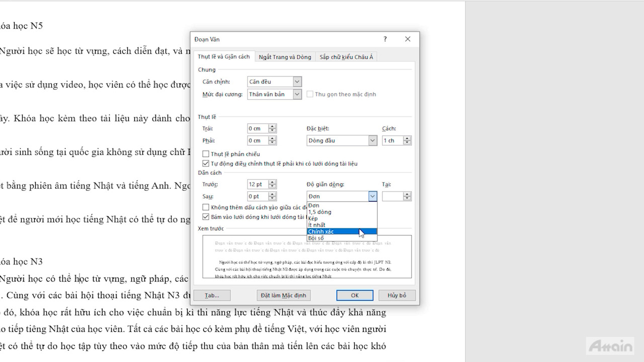
Task: Enable Không thêm dấu cách checkbox
Action: tap(206, 207)
